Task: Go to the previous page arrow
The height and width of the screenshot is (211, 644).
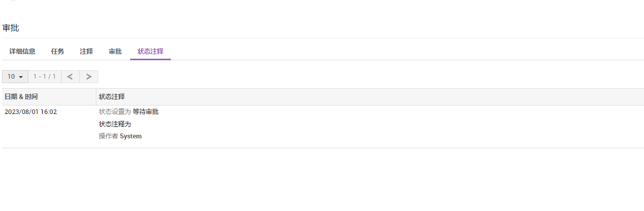Action: (70, 77)
